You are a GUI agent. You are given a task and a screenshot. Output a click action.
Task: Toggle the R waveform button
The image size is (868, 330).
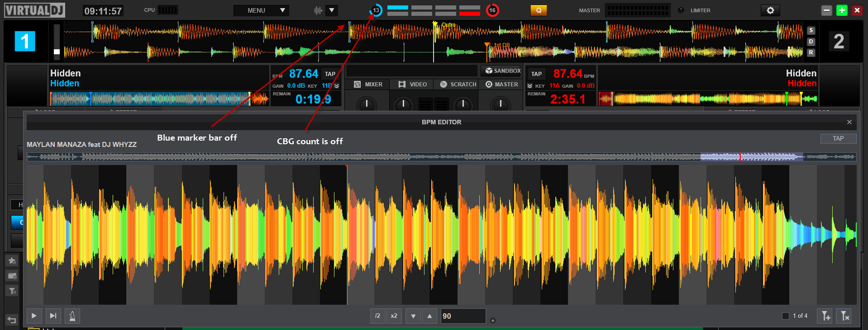coord(811,52)
